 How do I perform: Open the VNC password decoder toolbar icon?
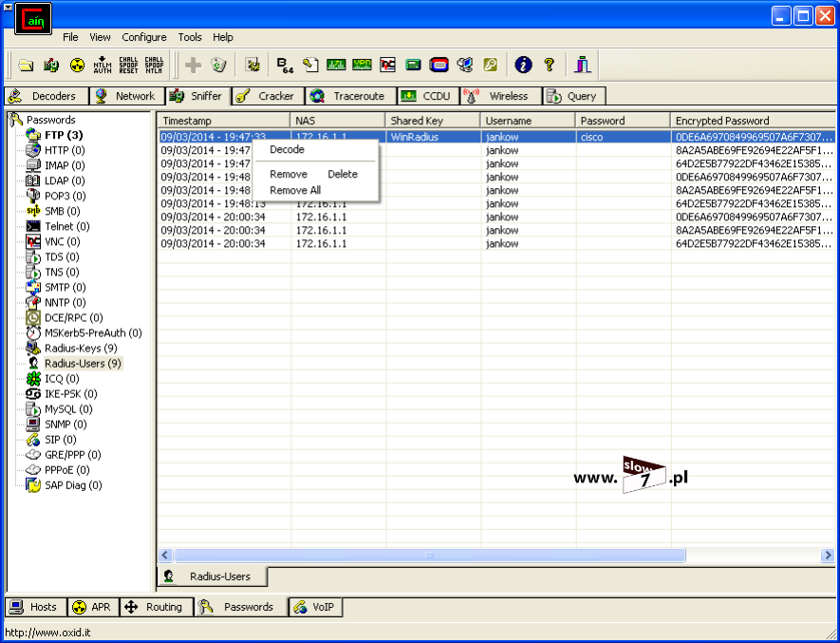point(387,66)
